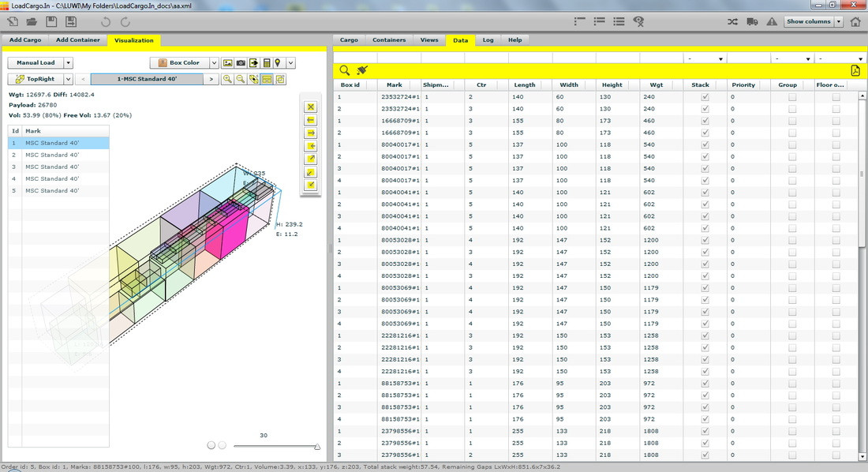Open the TopRight view dropdown arrow

(69, 80)
